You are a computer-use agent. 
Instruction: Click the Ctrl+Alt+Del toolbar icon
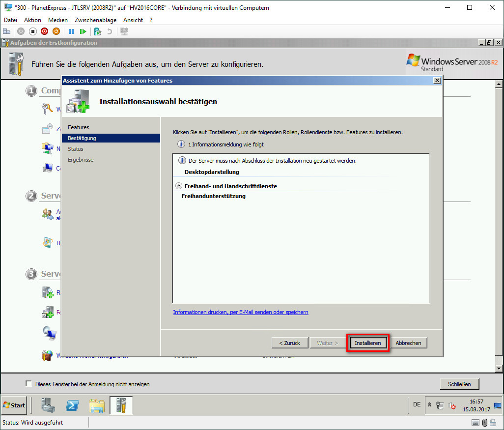[x=7, y=31]
